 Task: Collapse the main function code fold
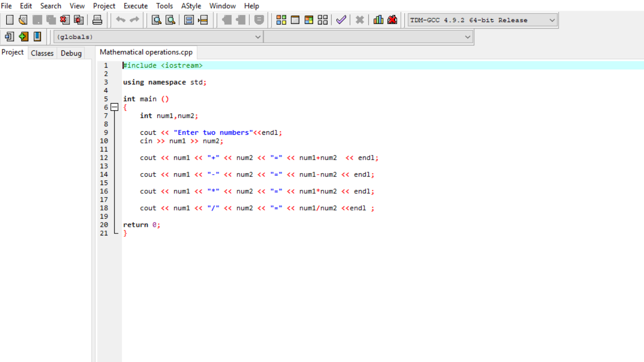(x=115, y=107)
